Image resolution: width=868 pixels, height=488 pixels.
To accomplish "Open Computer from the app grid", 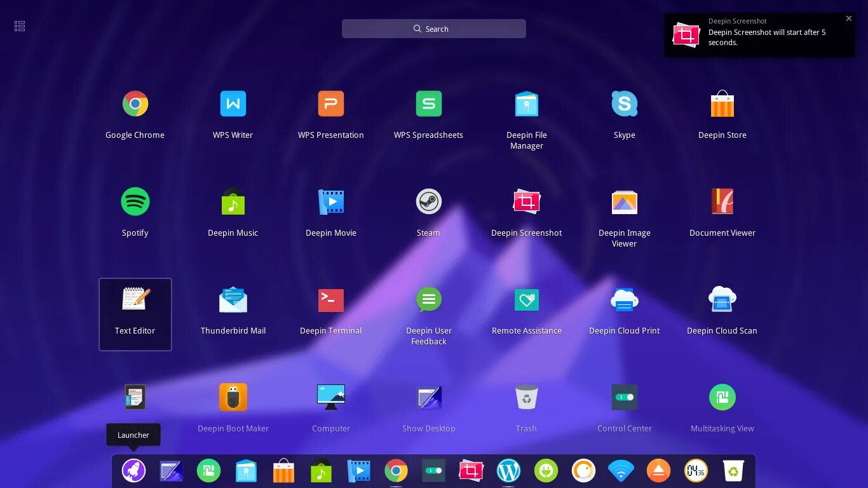I will click(330, 397).
